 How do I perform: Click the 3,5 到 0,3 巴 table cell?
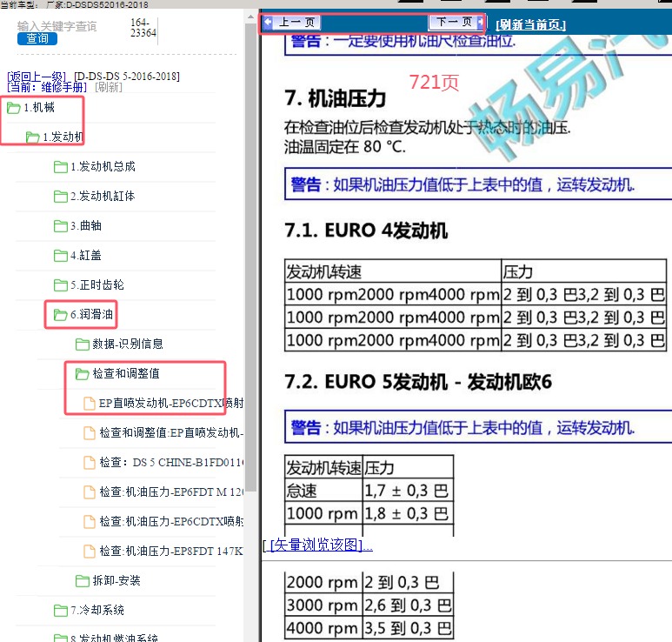408,628
